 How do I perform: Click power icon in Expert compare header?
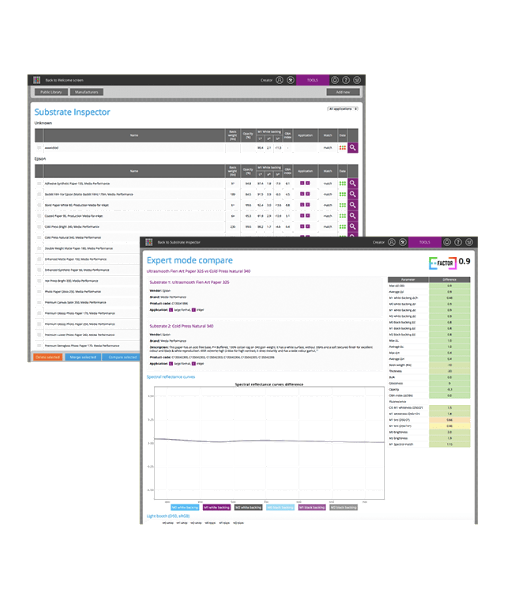coord(447,242)
